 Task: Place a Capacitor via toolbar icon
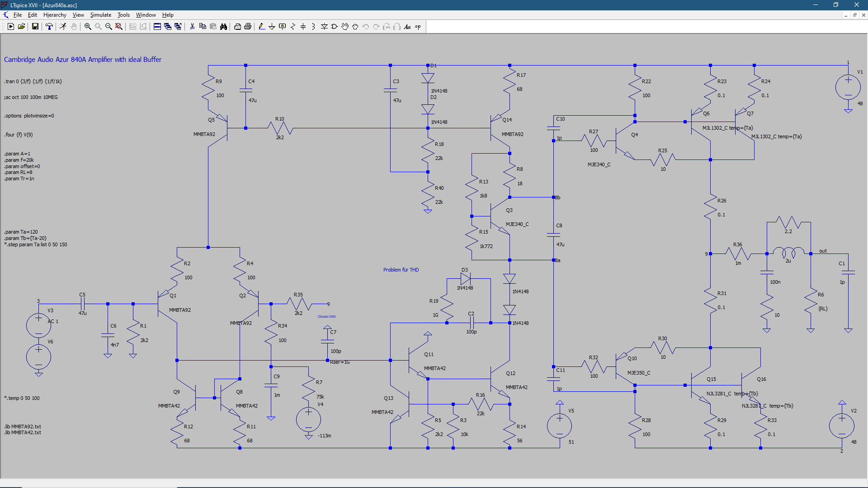click(303, 27)
